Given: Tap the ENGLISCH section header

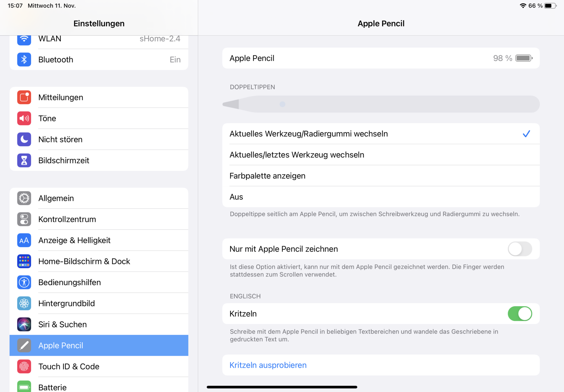Looking at the screenshot, I should (245, 296).
